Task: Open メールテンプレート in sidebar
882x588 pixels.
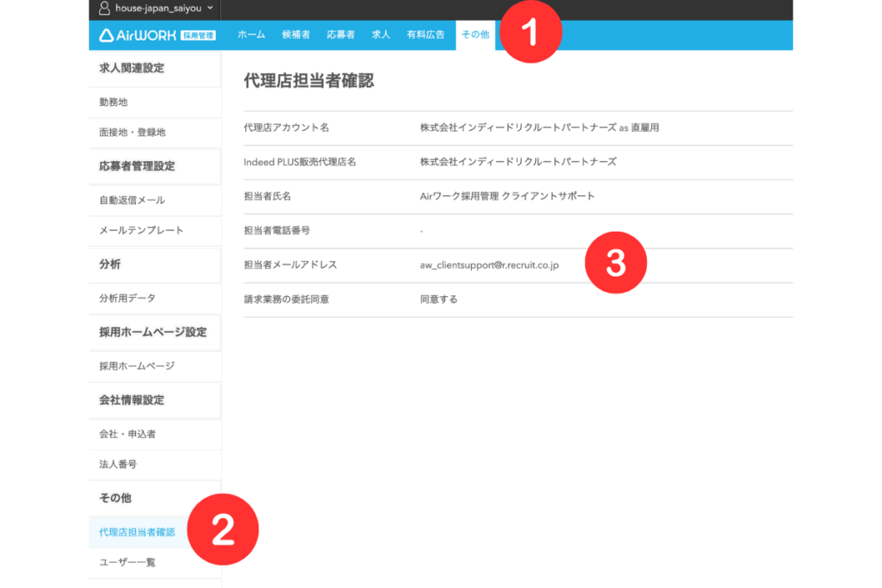Action: 155,231
